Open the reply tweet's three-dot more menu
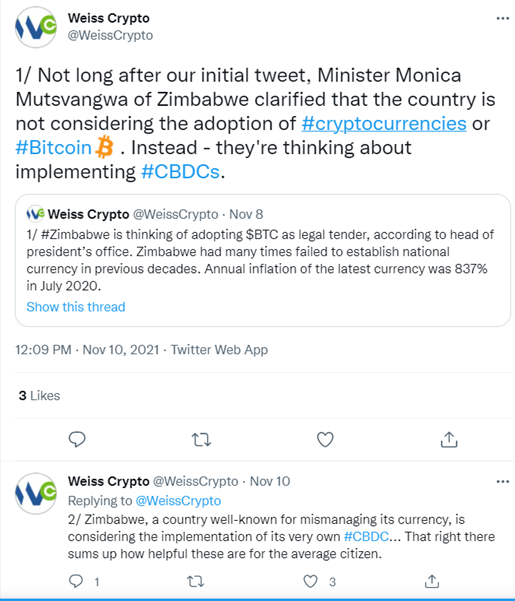The image size is (515, 601). tap(502, 481)
